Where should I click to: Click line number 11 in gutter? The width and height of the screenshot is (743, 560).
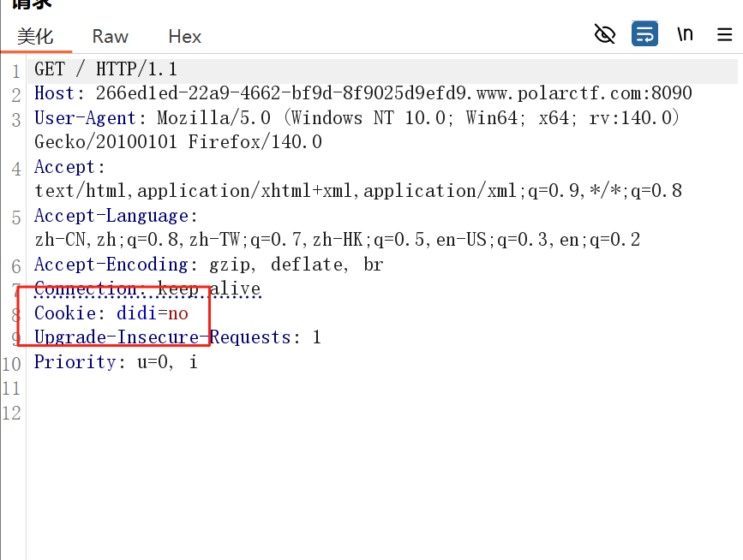pyautogui.click(x=12, y=389)
